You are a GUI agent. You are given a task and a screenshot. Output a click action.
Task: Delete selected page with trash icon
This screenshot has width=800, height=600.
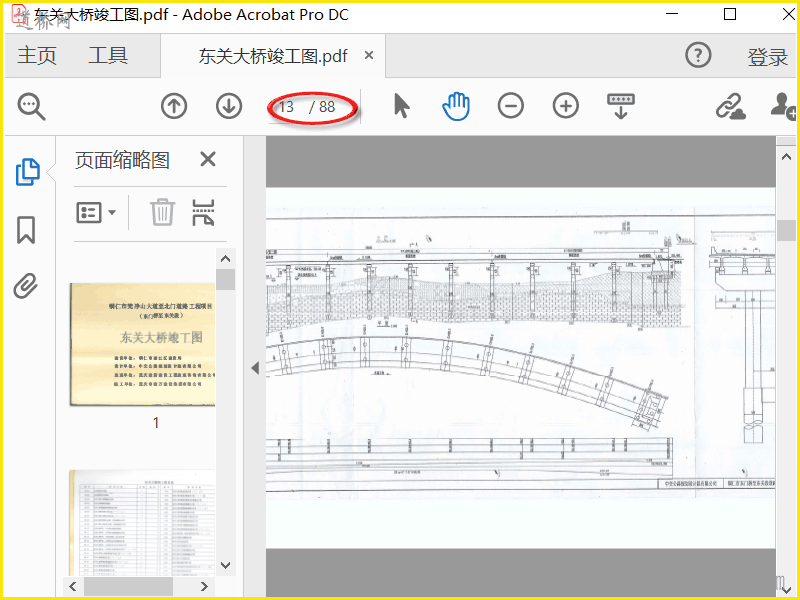point(162,213)
